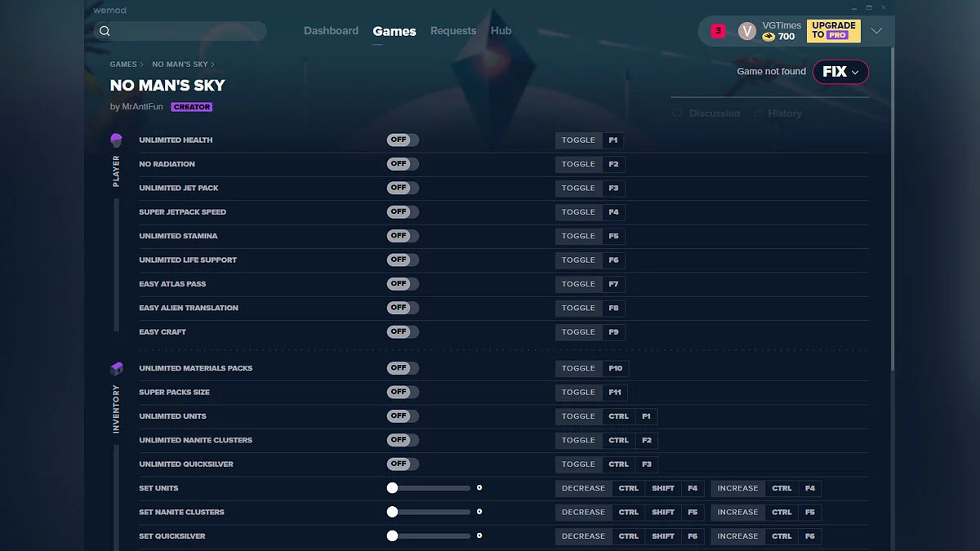Screen dimensions: 980x551
Task: Switch on Unlimited Jet Pack
Action: [402, 188]
